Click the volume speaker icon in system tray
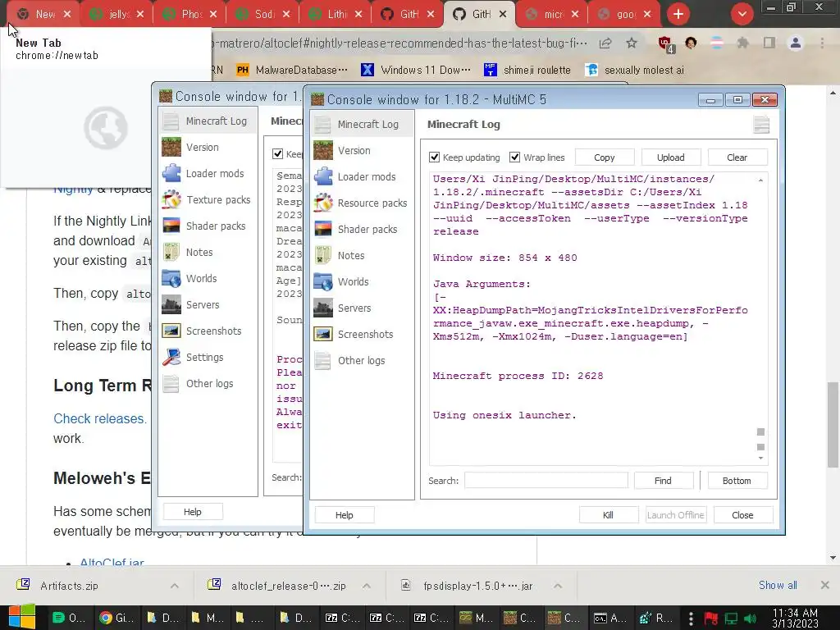This screenshot has height=630, width=840. click(750, 619)
